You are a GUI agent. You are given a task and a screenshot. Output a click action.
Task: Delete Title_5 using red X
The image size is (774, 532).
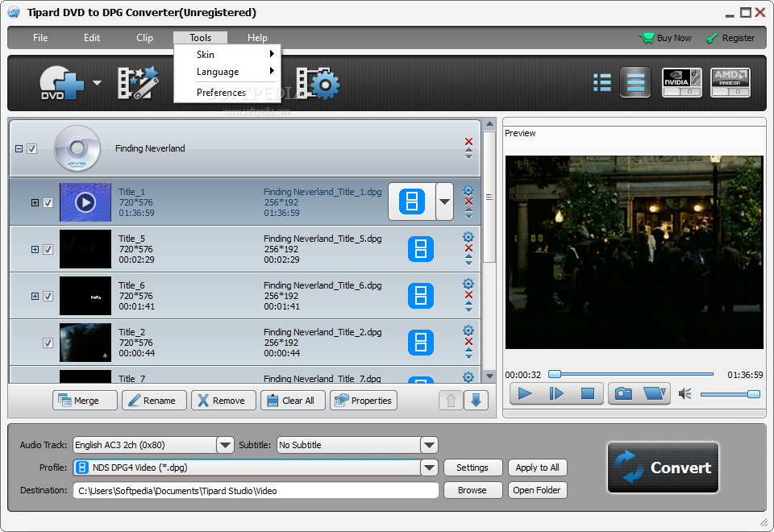[x=468, y=248]
